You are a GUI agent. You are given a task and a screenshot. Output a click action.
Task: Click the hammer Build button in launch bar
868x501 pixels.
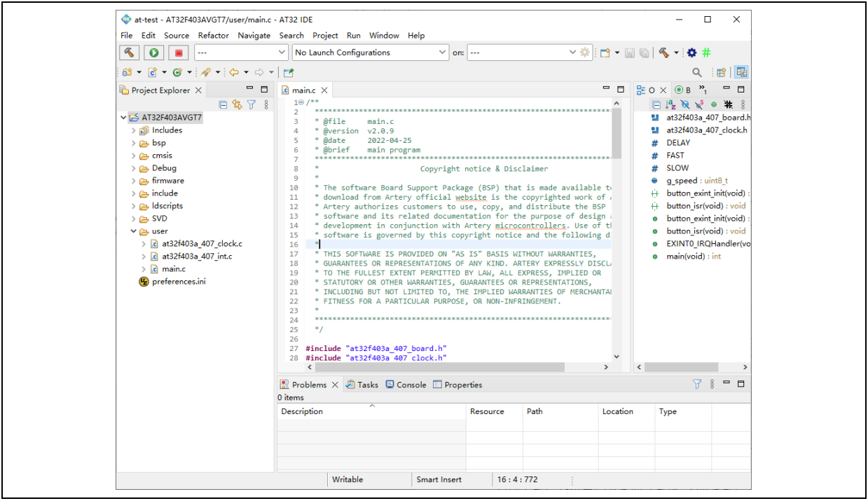coord(130,53)
